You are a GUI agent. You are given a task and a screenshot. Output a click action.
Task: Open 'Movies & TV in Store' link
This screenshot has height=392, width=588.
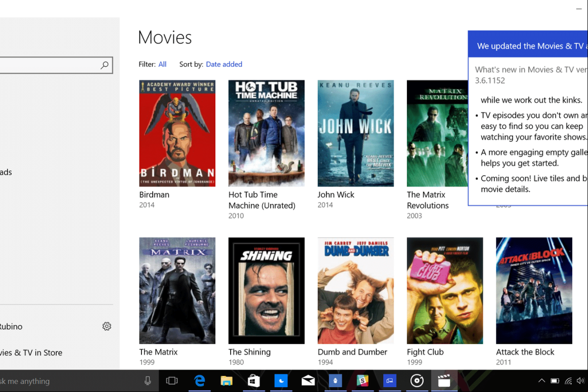click(31, 352)
